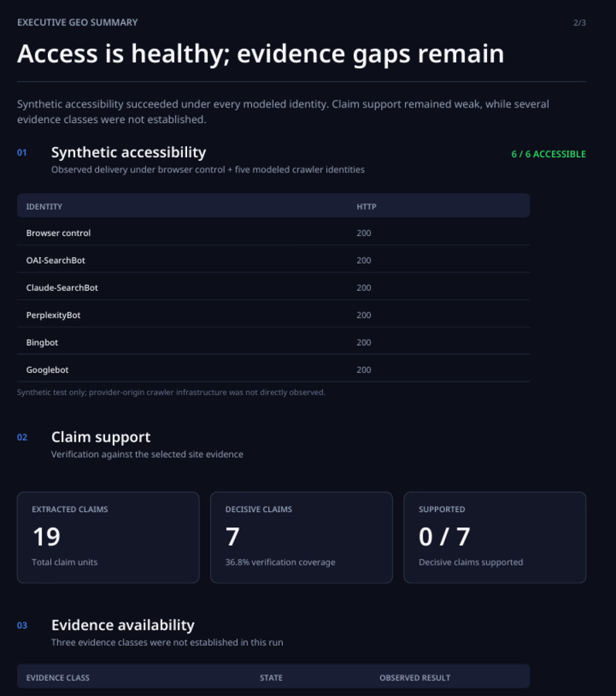This screenshot has height=696, width=616.
Task: Click 'Three evidence classes were not established' subtitle
Action: (167, 643)
